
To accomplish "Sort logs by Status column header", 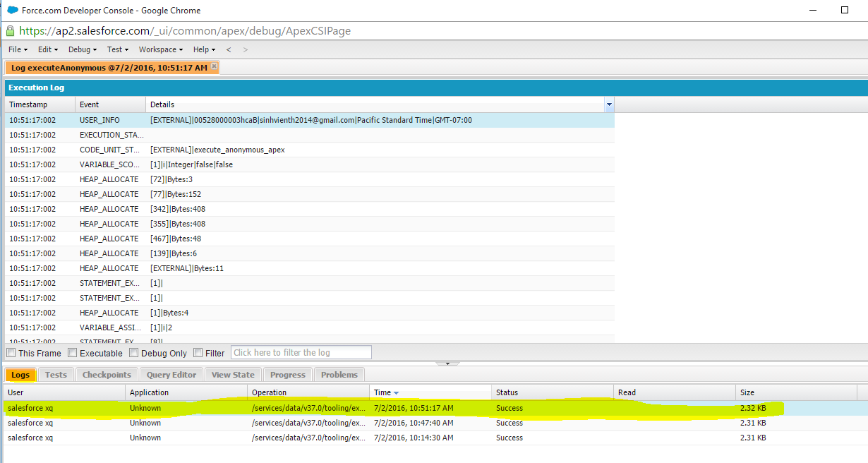I will point(553,392).
